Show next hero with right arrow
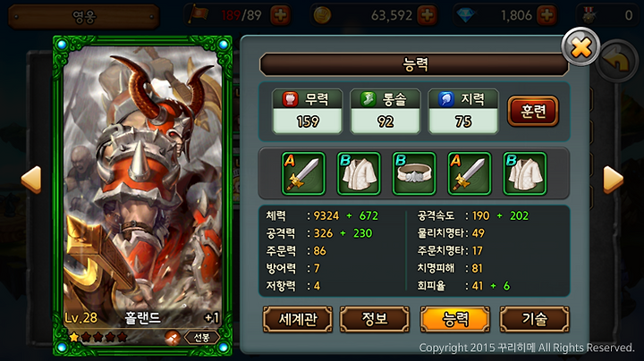 [x=614, y=180]
